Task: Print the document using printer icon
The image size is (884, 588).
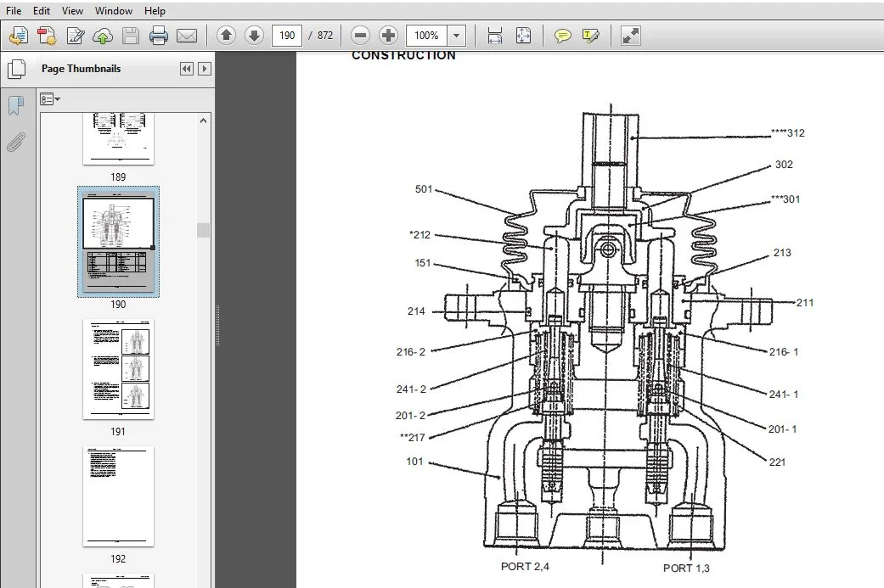Action: 159,36
